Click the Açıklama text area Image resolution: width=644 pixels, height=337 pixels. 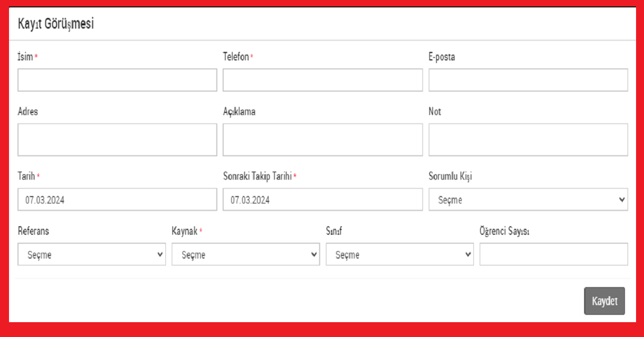coord(322,140)
